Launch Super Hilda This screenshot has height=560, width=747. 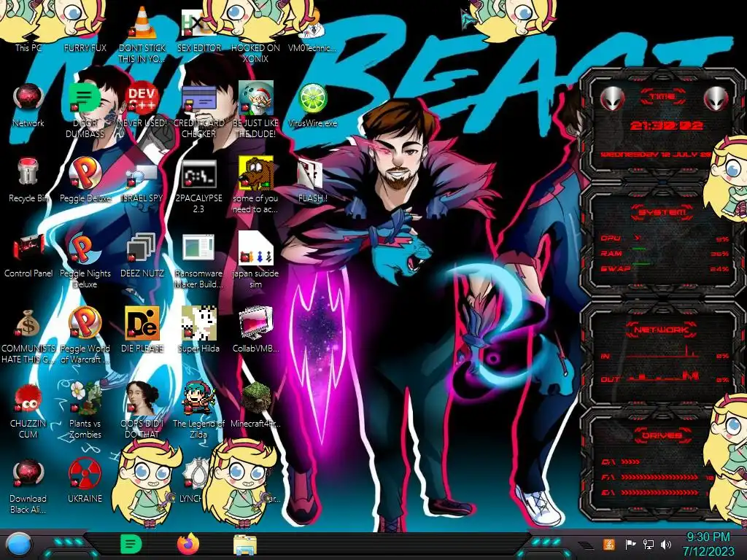pyautogui.click(x=198, y=324)
